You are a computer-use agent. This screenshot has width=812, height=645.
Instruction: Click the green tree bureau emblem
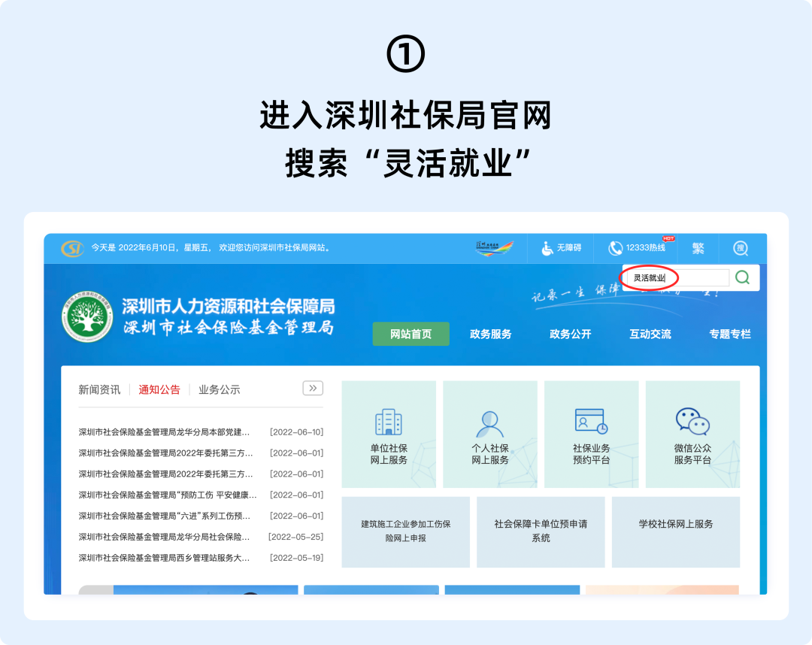(x=87, y=316)
